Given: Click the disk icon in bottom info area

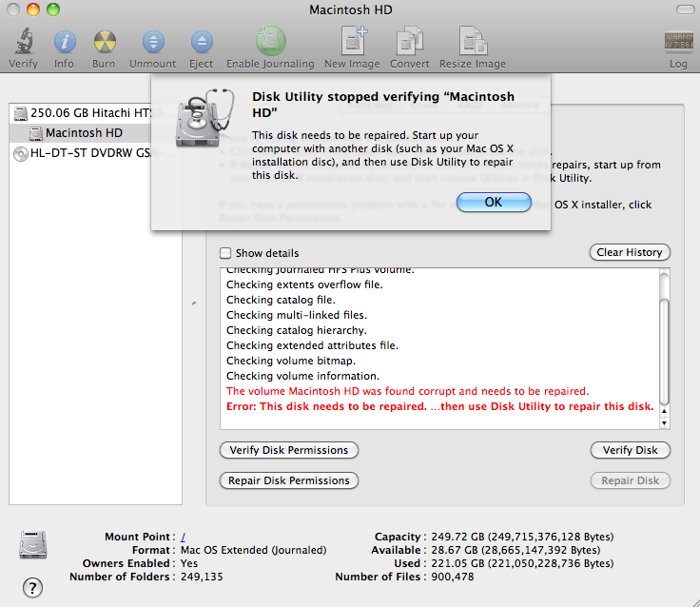Looking at the screenshot, I should tap(33, 545).
